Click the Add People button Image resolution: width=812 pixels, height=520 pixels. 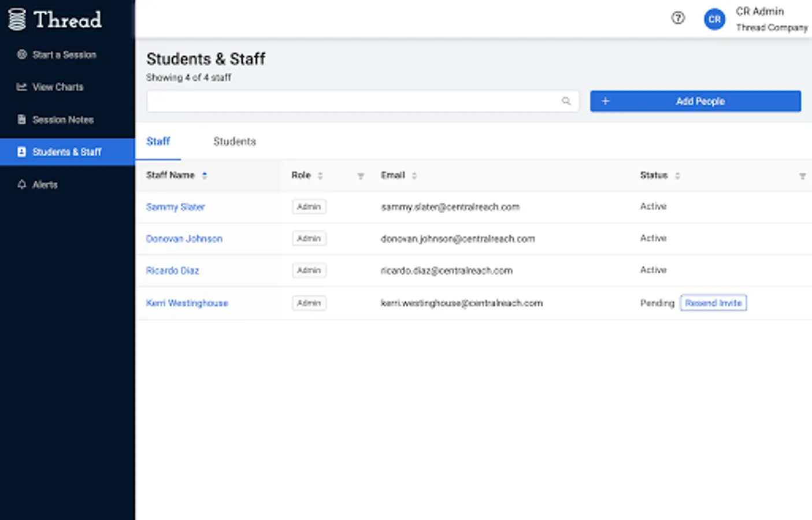point(695,101)
